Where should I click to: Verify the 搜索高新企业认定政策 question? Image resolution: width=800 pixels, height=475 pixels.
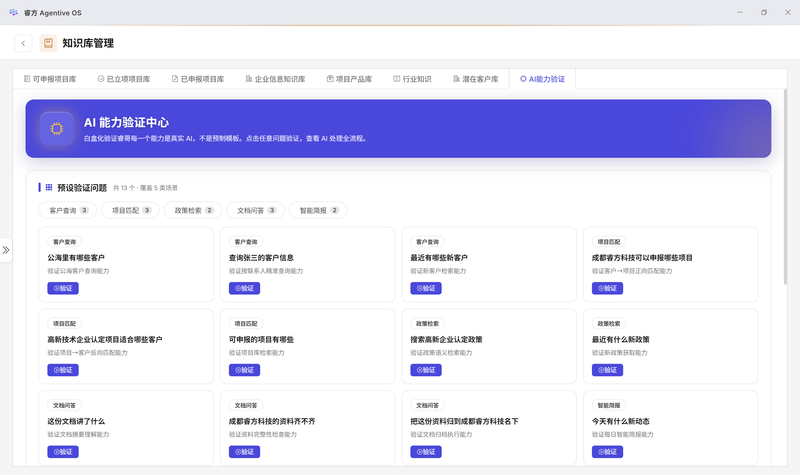click(x=426, y=370)
